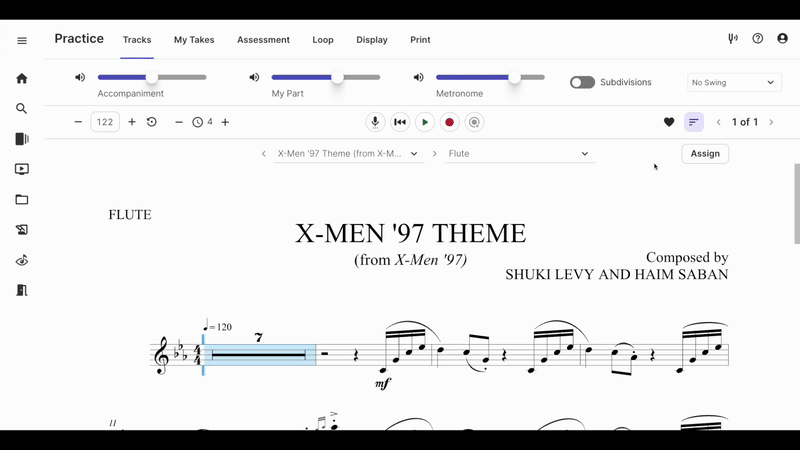The height and width of the screenshot is (450, 800).
Task: Open the Flute part dropdown
Action: click(x=518, y=154)
